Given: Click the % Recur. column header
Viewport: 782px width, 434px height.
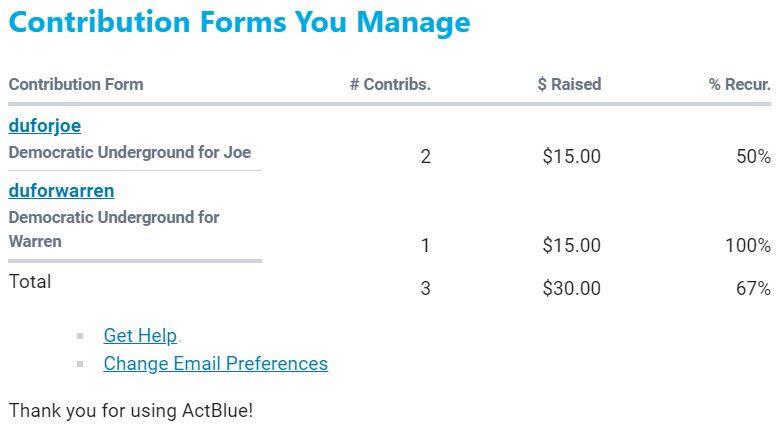Looking at the screenshot, I should pos(740,84).
